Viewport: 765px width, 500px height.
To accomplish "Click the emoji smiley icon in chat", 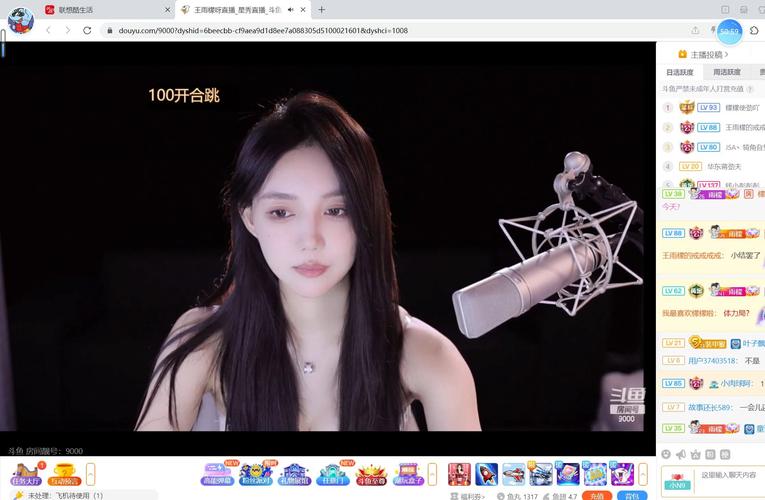I will 667,454.
